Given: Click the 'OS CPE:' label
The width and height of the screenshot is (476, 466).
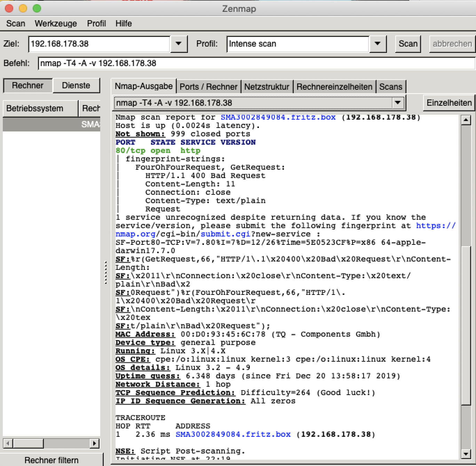Looking at the screenshot, I should 133,359.
